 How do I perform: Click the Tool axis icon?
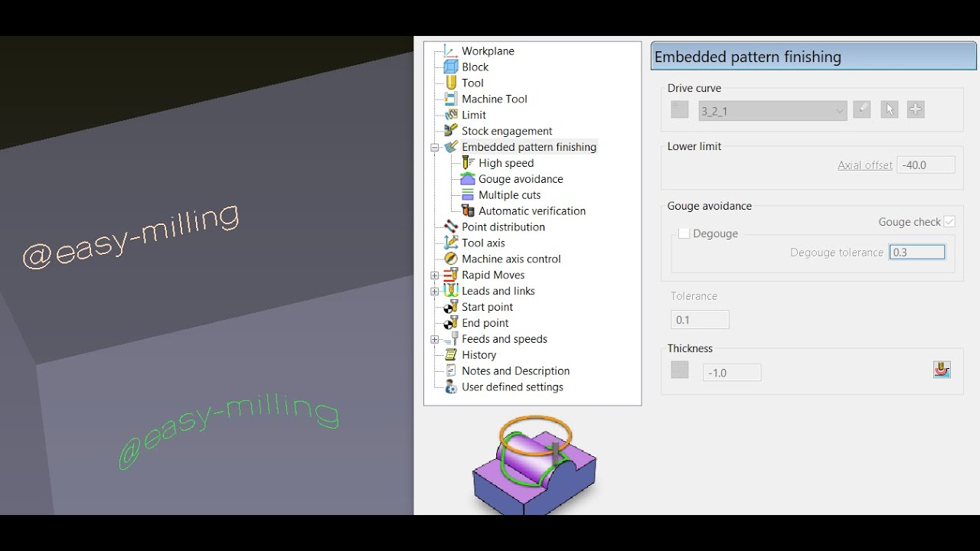pos(451,243)
